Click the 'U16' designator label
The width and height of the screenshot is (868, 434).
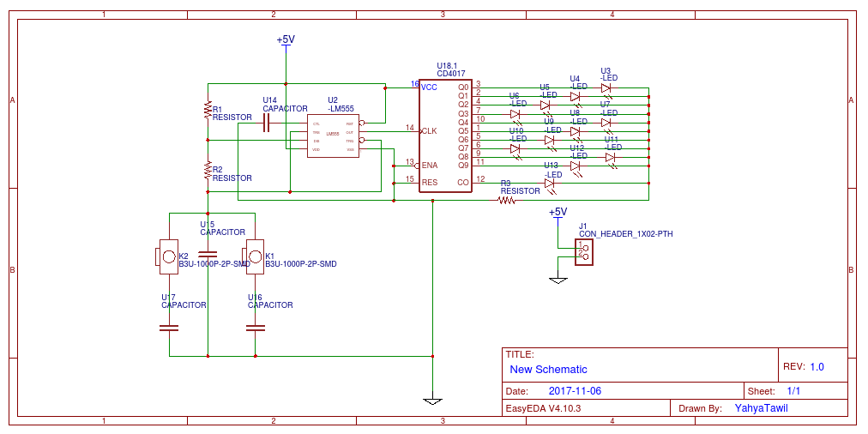(x=255, y=298)
